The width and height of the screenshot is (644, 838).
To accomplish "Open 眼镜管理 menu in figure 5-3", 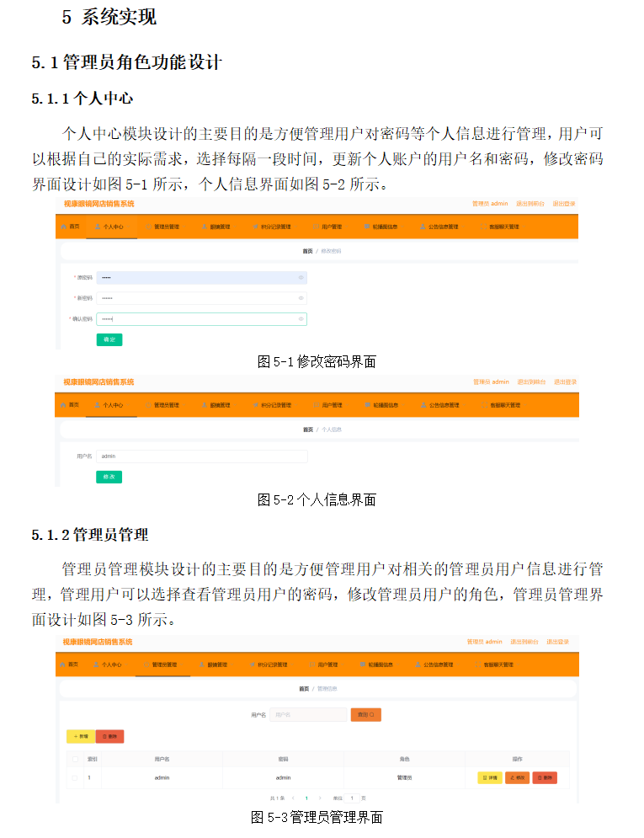I will pyautogui.click(x=214, y=665).
